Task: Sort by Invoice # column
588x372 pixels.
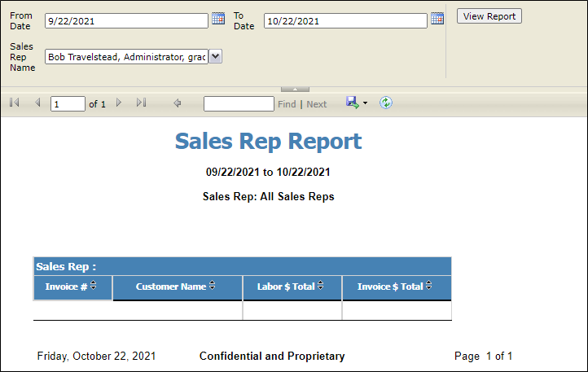Action: (x=93, y=286)
